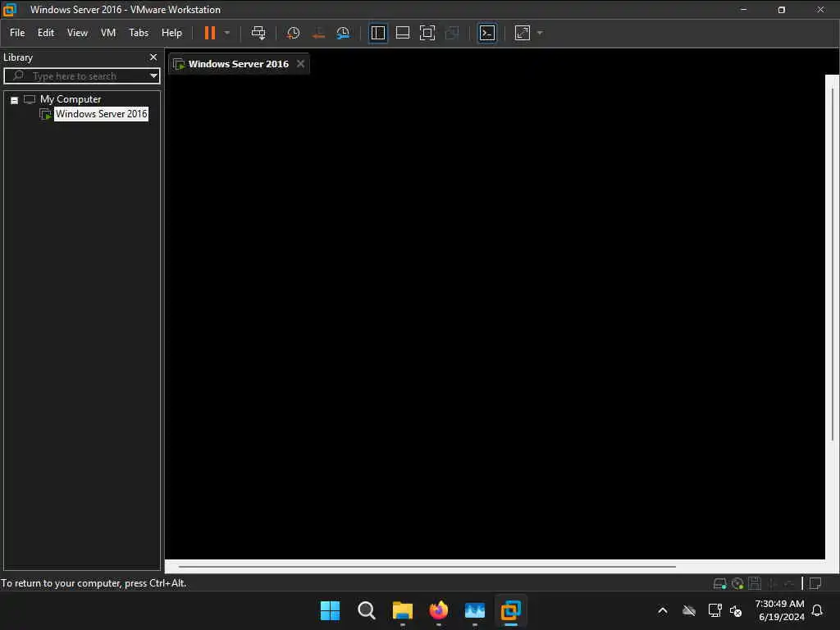Enter full screen mode icon
Image resolution: width=840 pixels, height=630 pixels.
427,33
